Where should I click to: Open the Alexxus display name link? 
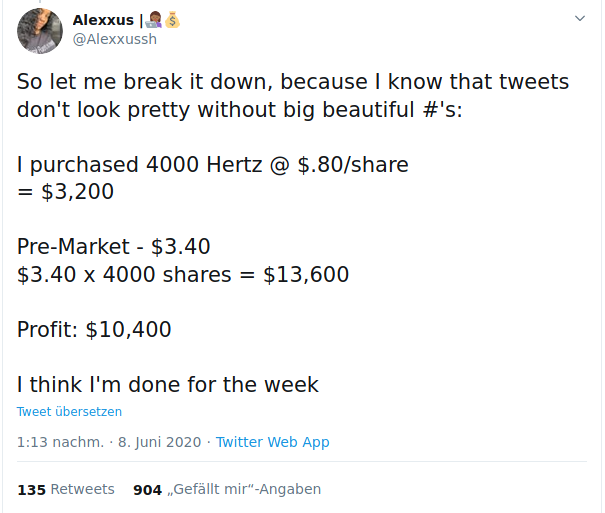pyautogui.click(x=103, y=20)
